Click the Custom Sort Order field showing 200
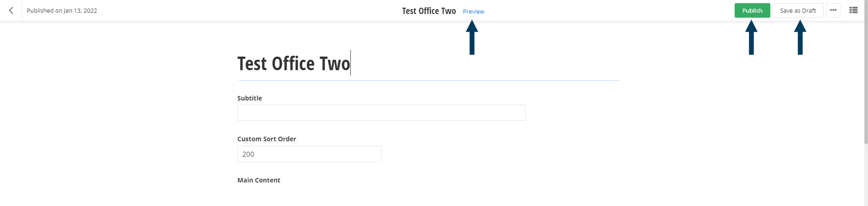The width and height of the screenshot is (868, 206). click(x=309, y=154)
